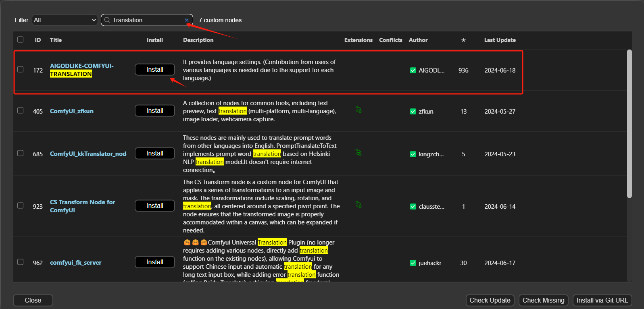Clear the Translation search text
The height and width of the screenshot is (309, 644).
[186, 20]
